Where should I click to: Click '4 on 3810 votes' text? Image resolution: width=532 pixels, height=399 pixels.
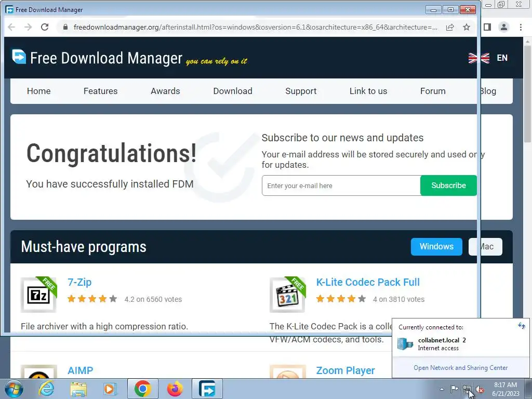point(398,299)
